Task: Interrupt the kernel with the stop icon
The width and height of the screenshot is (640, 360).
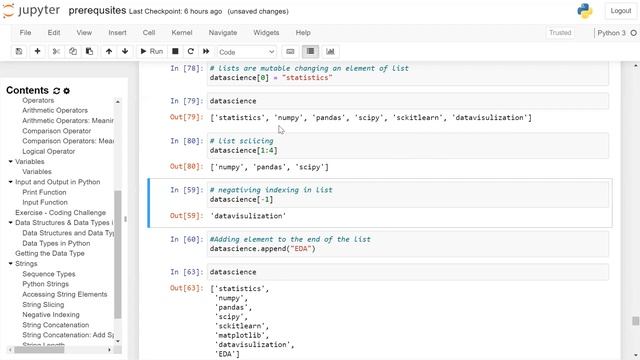Action: pos(175,51)
